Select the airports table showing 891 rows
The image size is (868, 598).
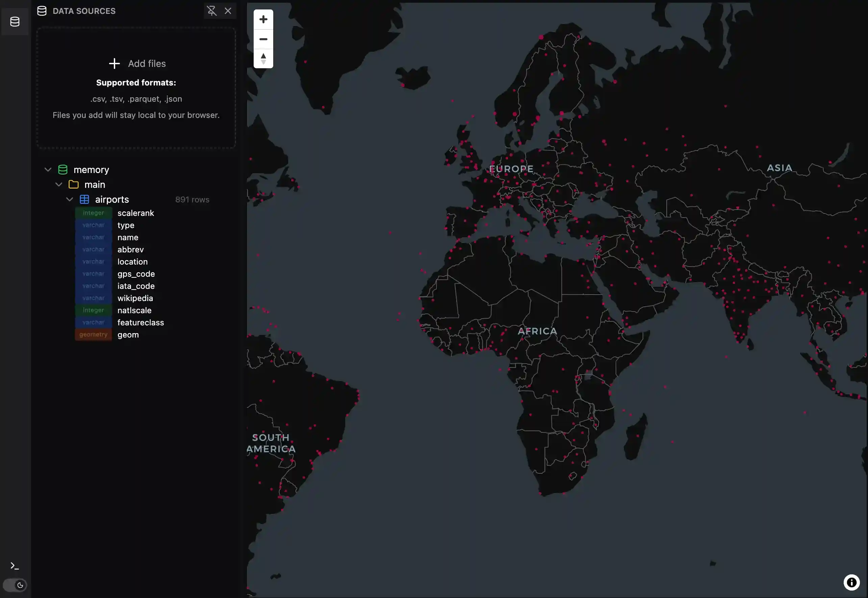click(x=111, y=199)
